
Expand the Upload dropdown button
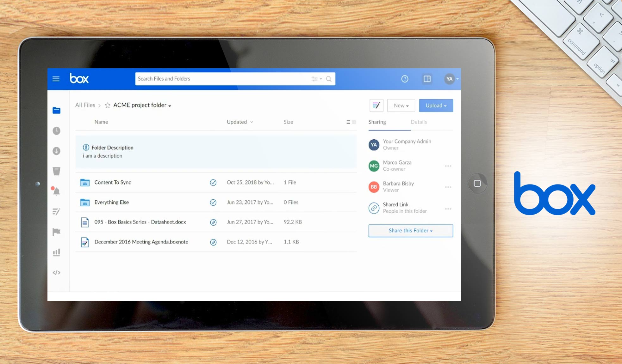coord(436,106)
